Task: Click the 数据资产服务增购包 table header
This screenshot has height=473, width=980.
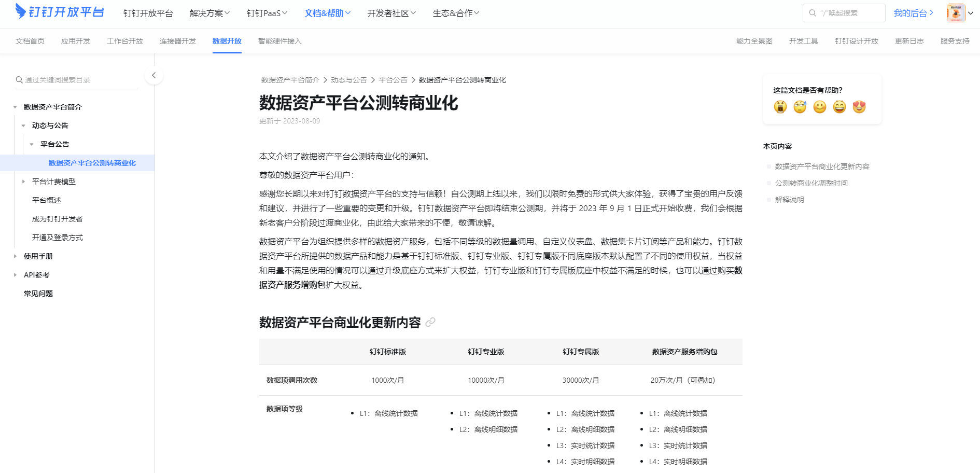Action: click(684, 352)
